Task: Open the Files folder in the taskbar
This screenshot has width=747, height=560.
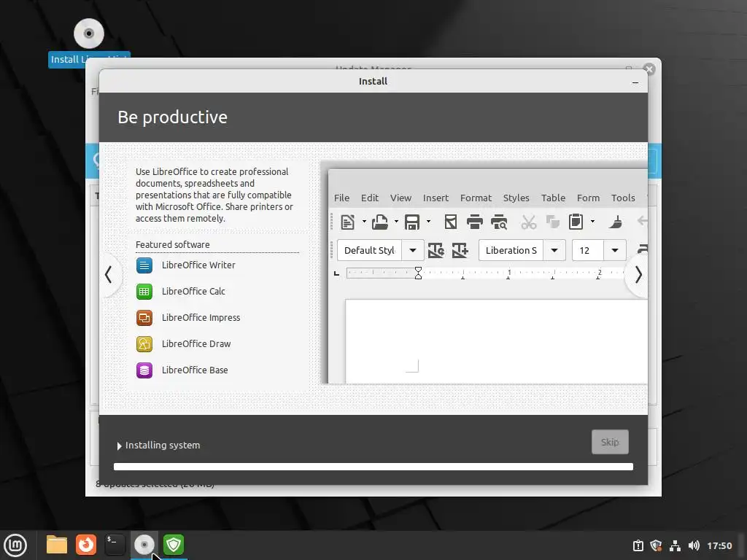Action: 57,545
